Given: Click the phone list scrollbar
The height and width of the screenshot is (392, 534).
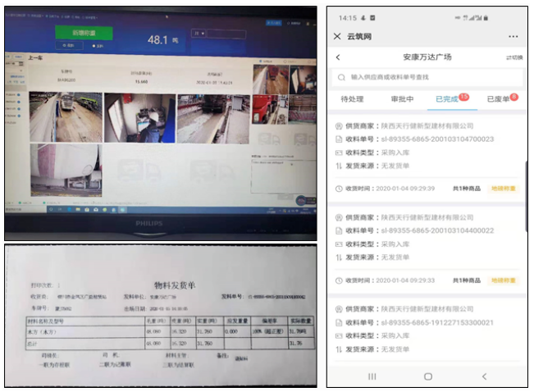Looking at the screenshot, I should point(525,198).
